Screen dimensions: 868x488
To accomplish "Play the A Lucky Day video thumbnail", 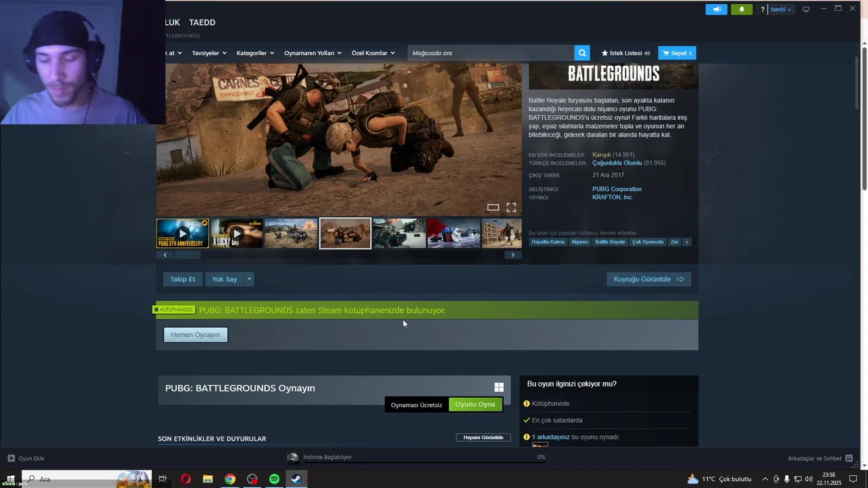I will [x=237, y=233].
